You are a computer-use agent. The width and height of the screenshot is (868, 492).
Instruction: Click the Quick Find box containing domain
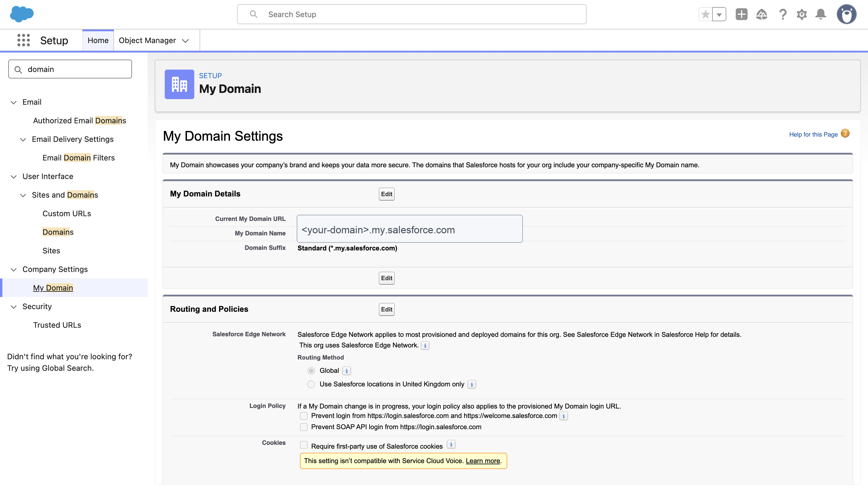(x=70, y=69)
